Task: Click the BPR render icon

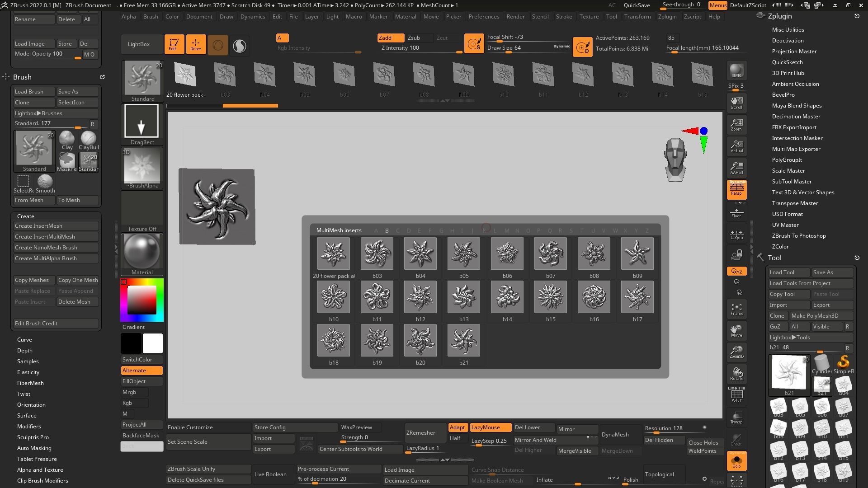Action: click(736, 71)
